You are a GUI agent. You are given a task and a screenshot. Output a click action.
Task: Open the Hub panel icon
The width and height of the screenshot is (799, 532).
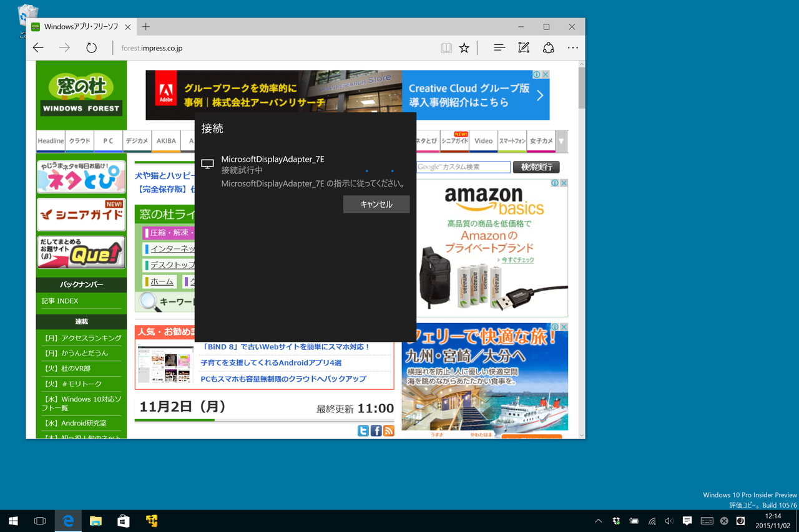click(499, 47)
